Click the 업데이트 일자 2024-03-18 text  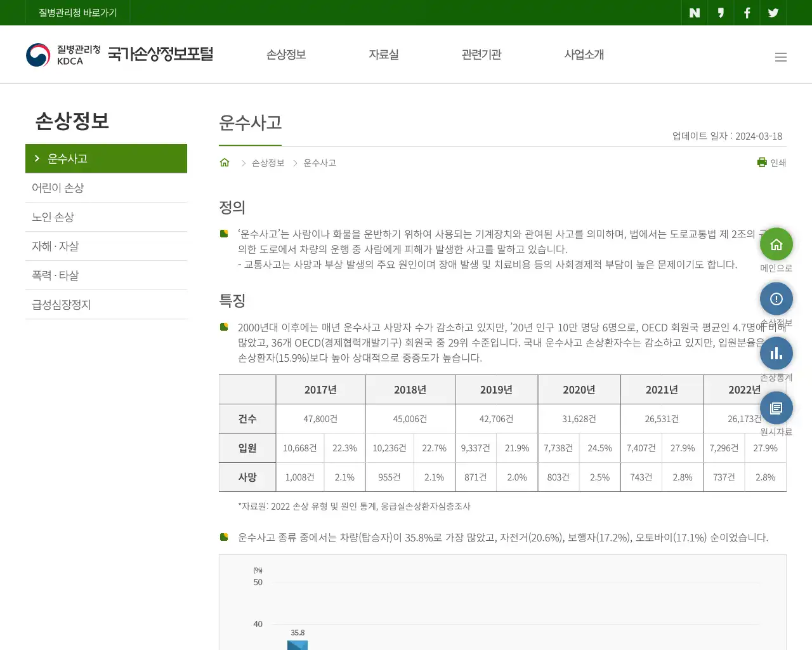[x=727, y=136]
